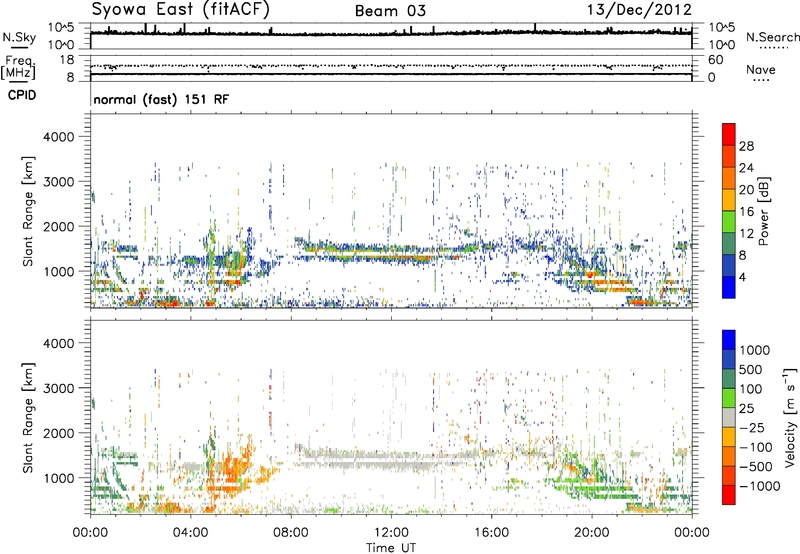
Task: Click the '2000' tick of the velocity panel
Action: point(58,433)
